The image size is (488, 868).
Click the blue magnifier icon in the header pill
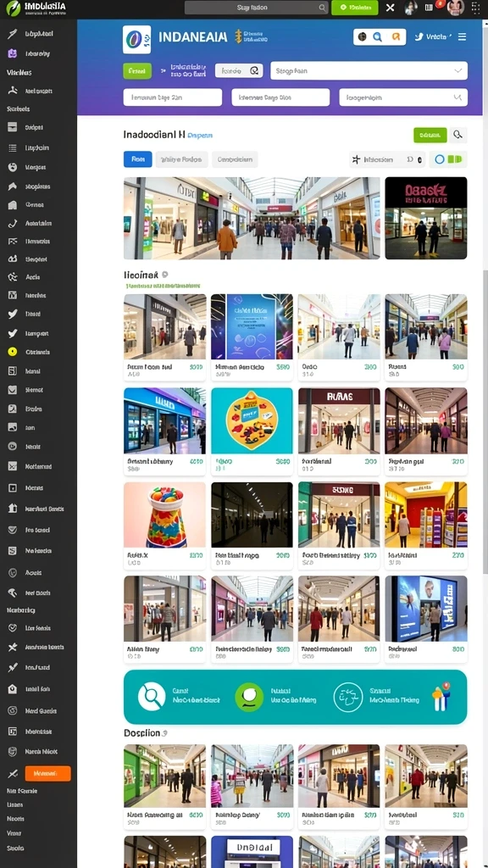378,37
